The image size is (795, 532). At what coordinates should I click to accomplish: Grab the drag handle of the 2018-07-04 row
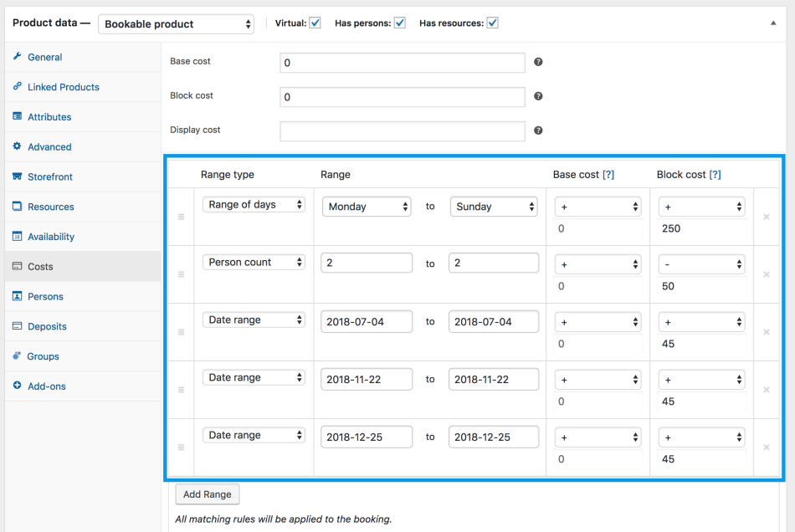181,332
